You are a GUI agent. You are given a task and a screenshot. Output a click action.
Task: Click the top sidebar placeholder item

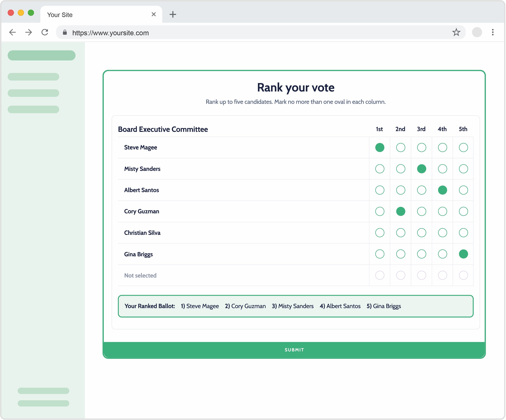tap(41, 55)
